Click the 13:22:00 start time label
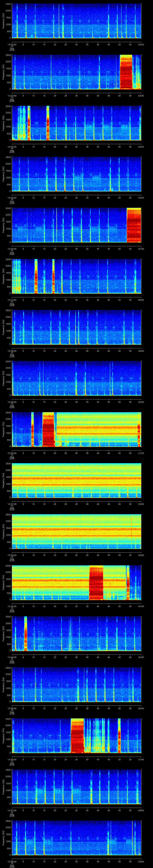 tap(12, 44)
